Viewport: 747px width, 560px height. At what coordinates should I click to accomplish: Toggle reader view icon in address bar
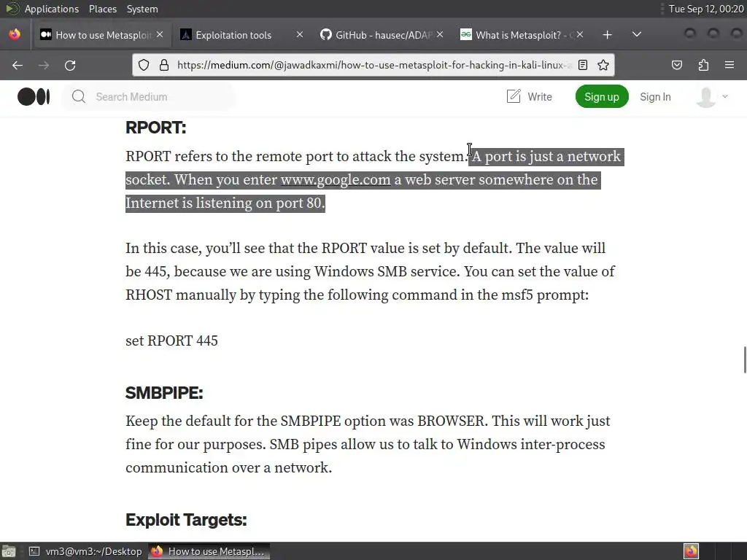pos(583,65)
